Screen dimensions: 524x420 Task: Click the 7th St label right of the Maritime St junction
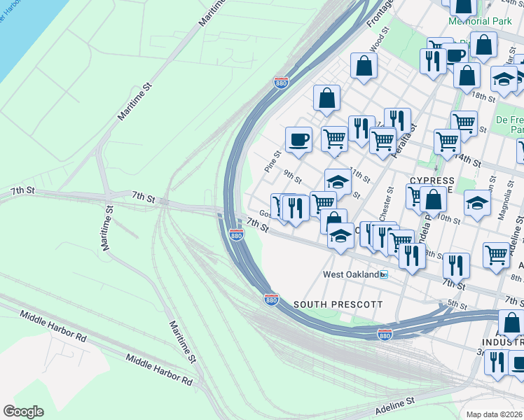(x=144, y=197)
